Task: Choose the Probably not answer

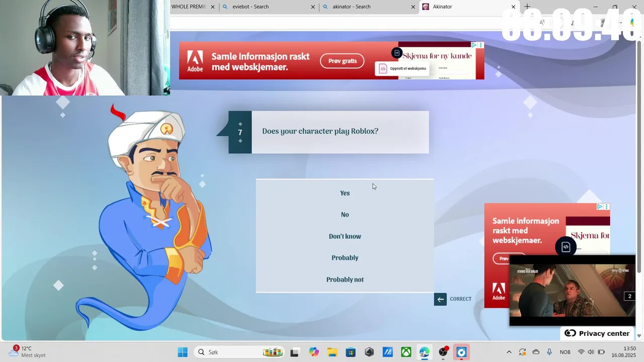Action: click(x=345, y=280)
